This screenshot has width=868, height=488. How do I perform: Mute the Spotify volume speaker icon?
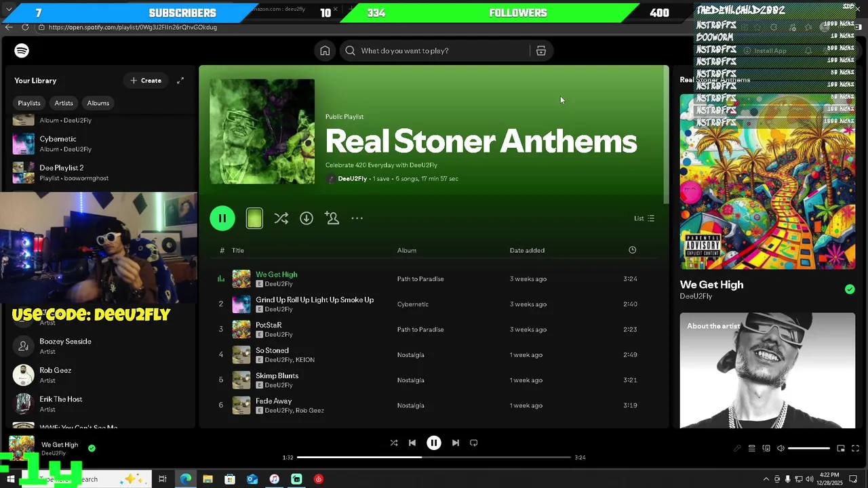pos(781,448)
